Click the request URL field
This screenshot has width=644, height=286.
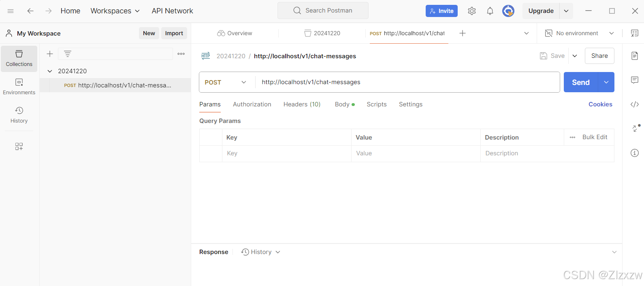[407, 82]
